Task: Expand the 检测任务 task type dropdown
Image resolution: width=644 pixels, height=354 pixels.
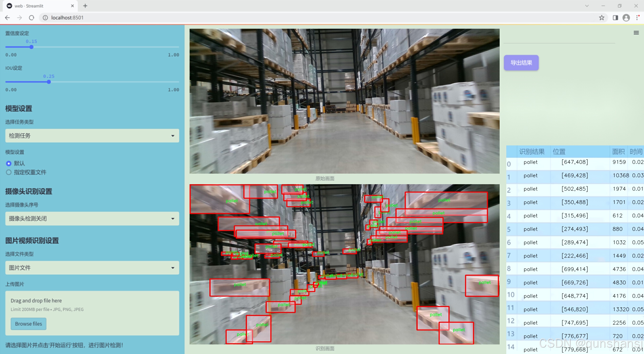Action: click(92, 136)
